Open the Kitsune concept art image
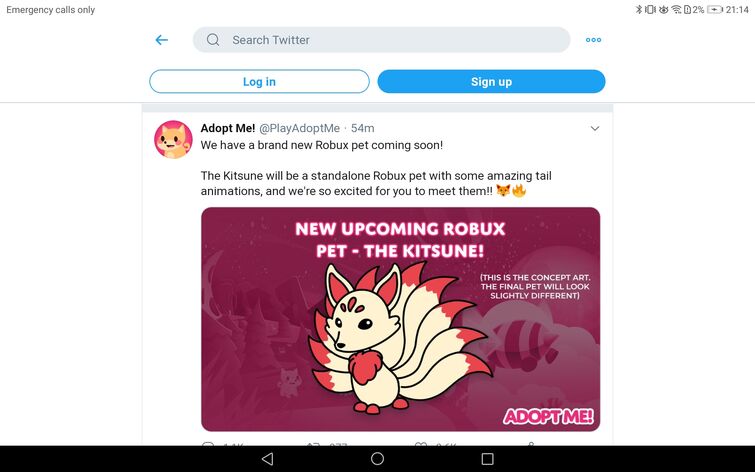The height and width of the screenshot is (472, 755). (401, 319)
